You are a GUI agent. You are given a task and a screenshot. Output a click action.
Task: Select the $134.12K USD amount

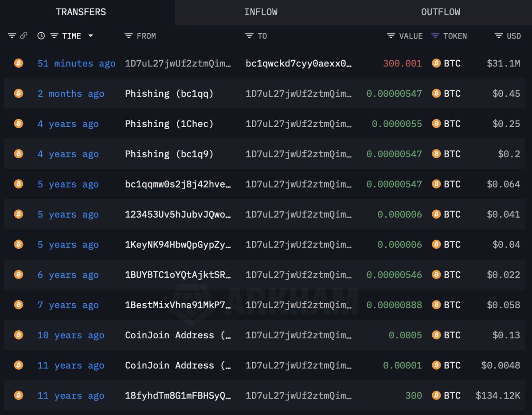tap(498, 395)
